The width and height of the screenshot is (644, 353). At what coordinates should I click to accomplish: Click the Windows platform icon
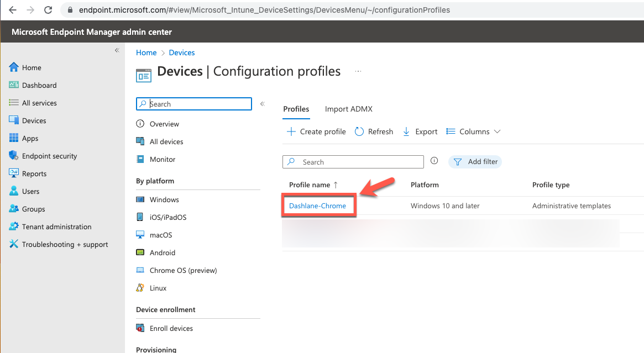pos(140,199)
